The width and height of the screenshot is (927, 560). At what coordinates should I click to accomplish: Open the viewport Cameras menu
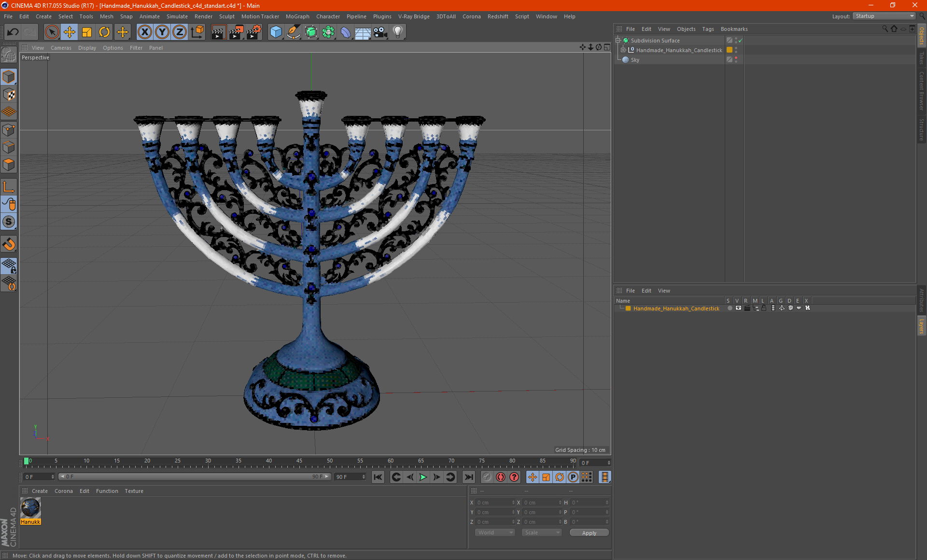pyautogui.click(x=61, y=48)
